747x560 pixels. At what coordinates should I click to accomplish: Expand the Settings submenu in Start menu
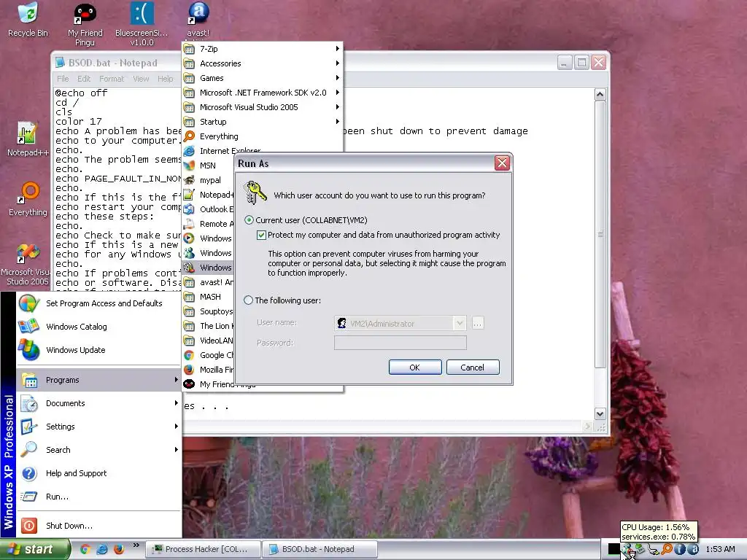[x=99, y=427]
